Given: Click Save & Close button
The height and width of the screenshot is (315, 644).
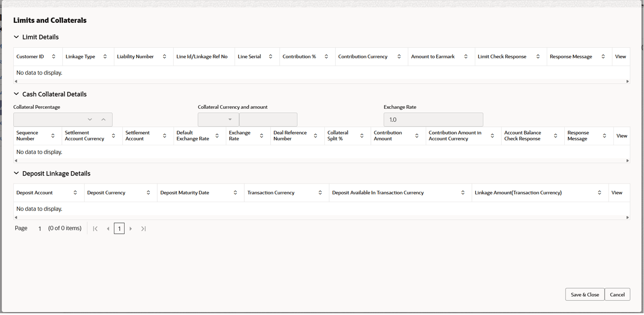Looking at the screenshot, I should coord(585,294).
